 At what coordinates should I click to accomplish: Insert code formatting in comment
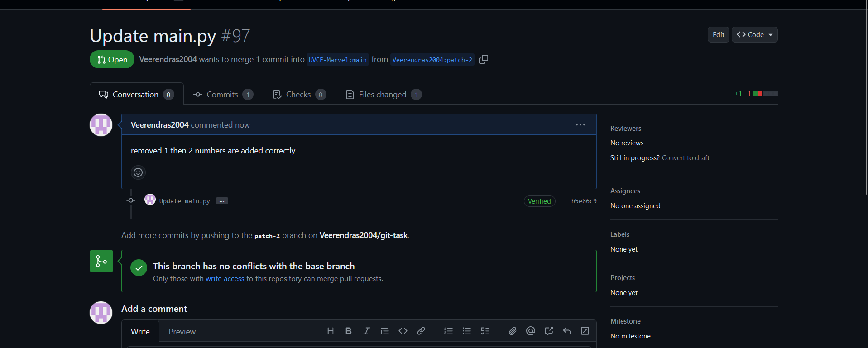point(403,331)
